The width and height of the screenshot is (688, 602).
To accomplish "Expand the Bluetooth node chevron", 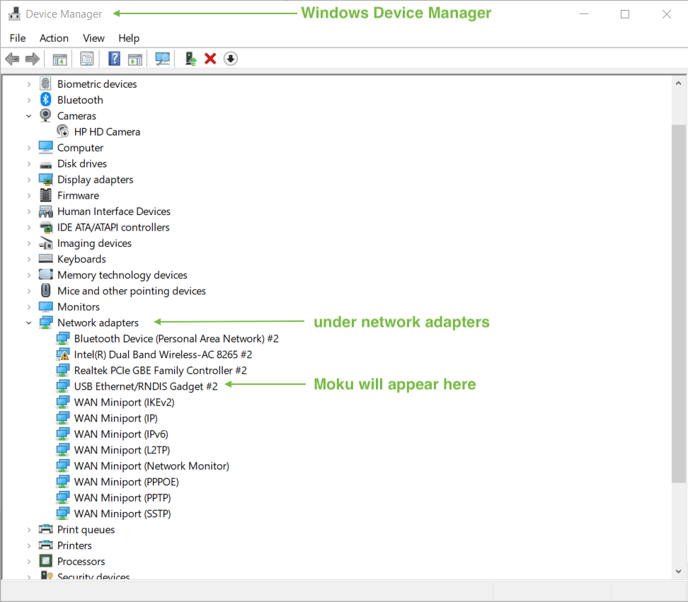I will (x=29, y=100).
